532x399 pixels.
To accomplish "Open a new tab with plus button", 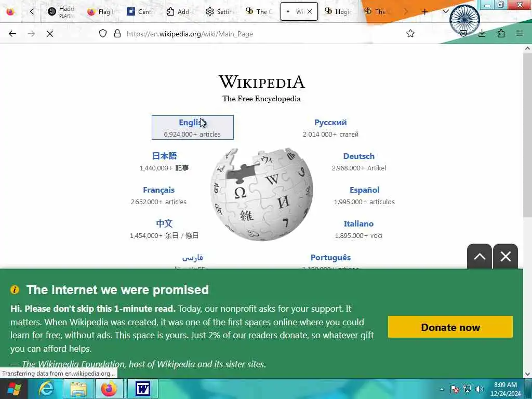I will pyautogui.click(x=424, y=12).
